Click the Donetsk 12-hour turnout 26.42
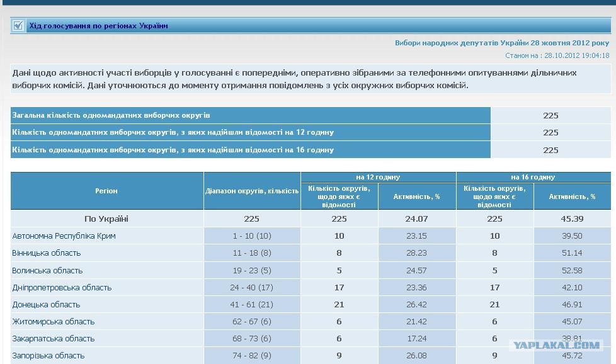 click(416, 305)
